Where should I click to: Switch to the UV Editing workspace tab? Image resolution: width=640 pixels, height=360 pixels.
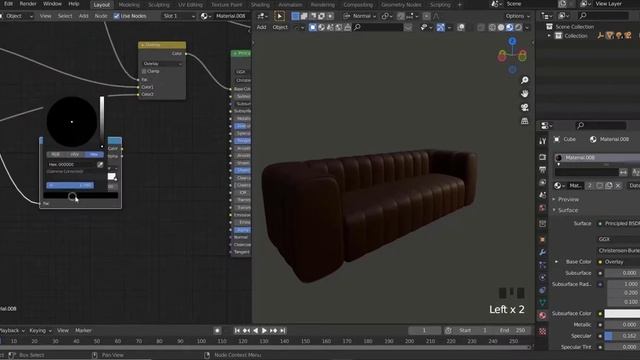pyautogui.click(x=190, y=4)
